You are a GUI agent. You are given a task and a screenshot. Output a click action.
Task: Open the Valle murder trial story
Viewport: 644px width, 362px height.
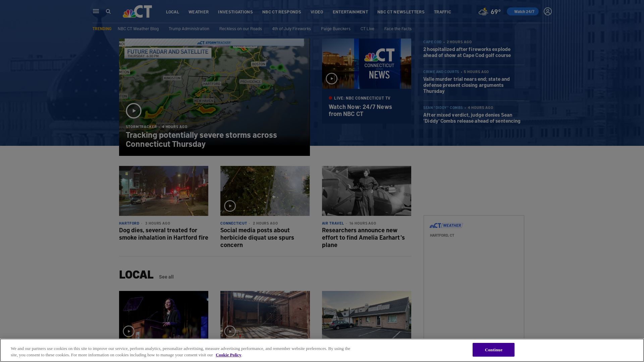pyautogui.click(x=466, y=85)
